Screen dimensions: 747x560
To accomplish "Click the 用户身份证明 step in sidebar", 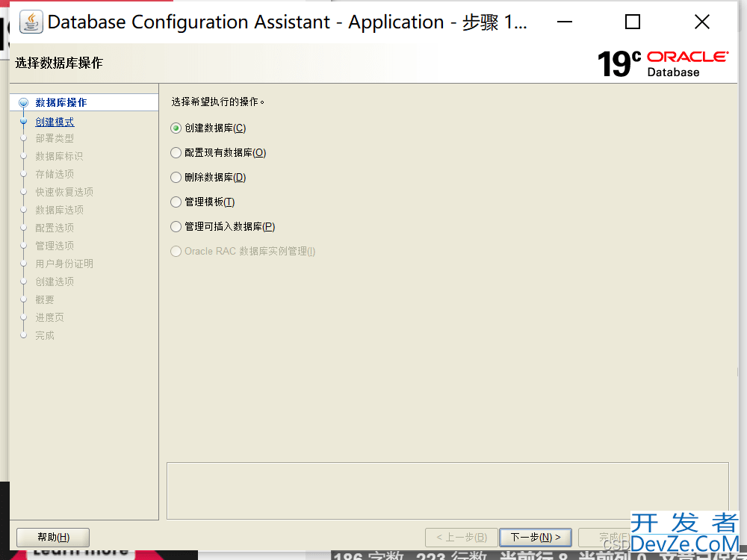I will (x=63, y=264).
